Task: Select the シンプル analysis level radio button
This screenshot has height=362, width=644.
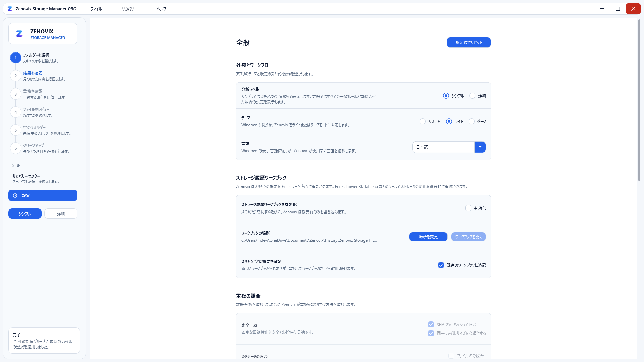Action: pos(446,96)
